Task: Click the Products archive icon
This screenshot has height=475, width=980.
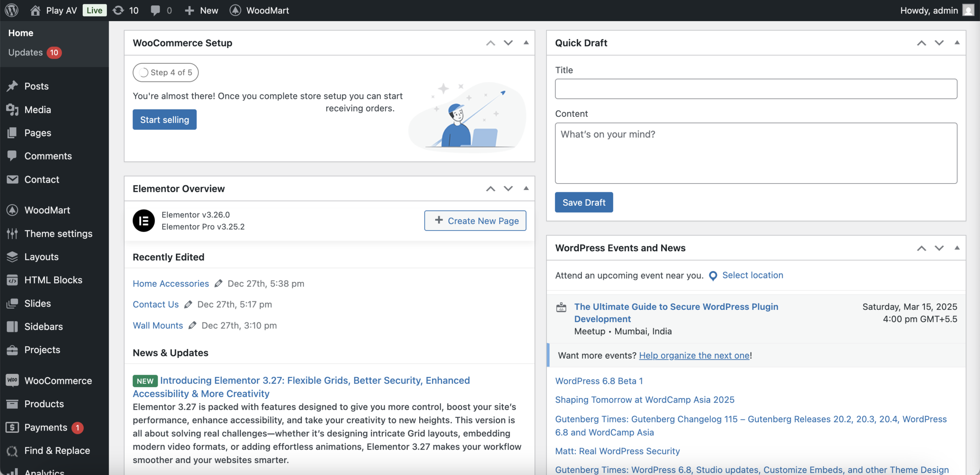Action: (12, 404)
